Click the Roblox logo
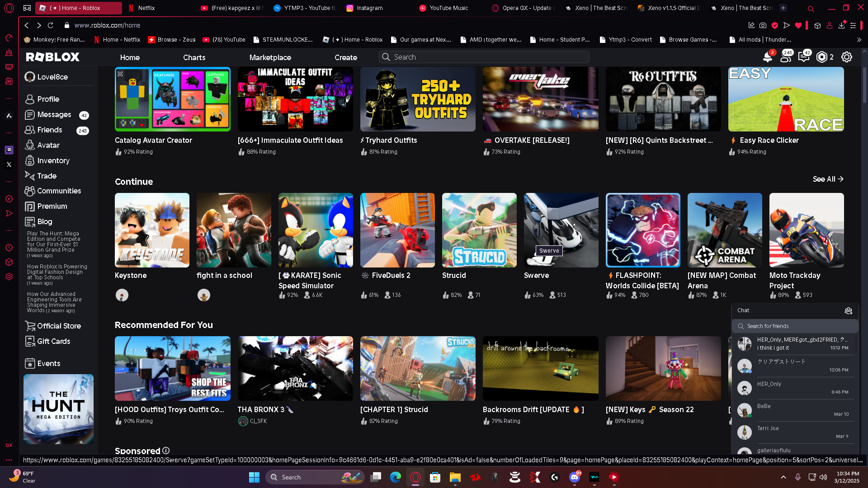The height and width of the screenshot is (488, 868). 53,57
